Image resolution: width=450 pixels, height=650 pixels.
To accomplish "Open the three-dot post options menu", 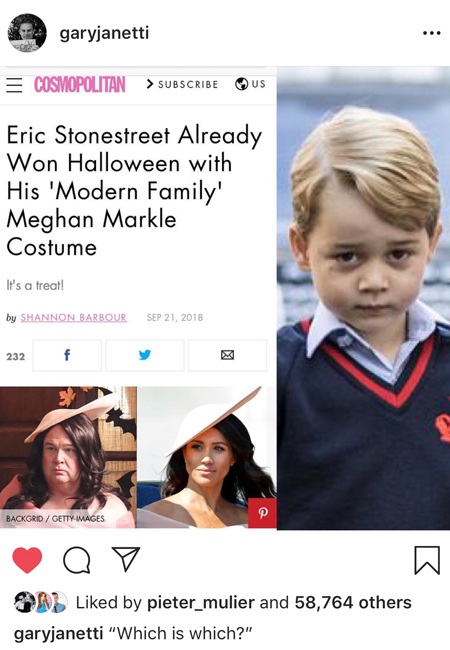I will [x=431, y=33].
